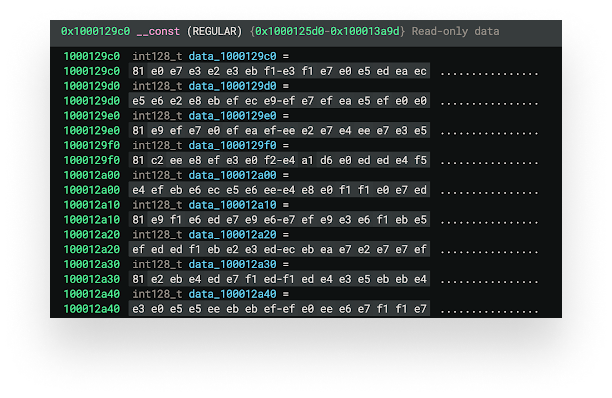The height and width of the screenshot is (398, 612).
Task: Click address 100012a30 on the hex bytes line
Action: click(x=92, y=279)
